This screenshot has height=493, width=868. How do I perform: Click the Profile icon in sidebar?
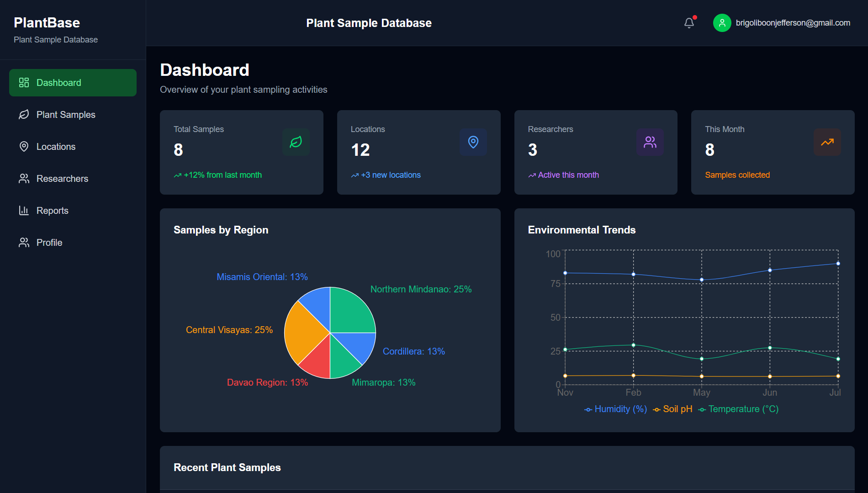24,242
